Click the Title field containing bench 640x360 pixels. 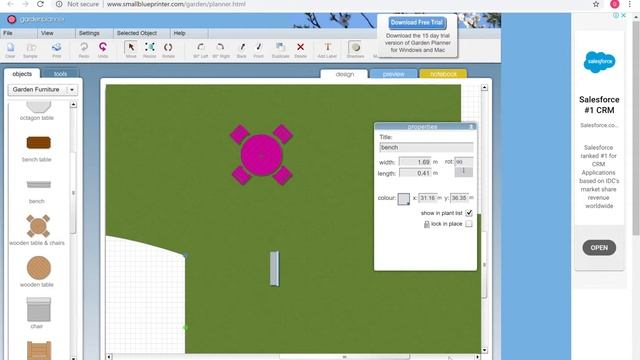point(426,147)
